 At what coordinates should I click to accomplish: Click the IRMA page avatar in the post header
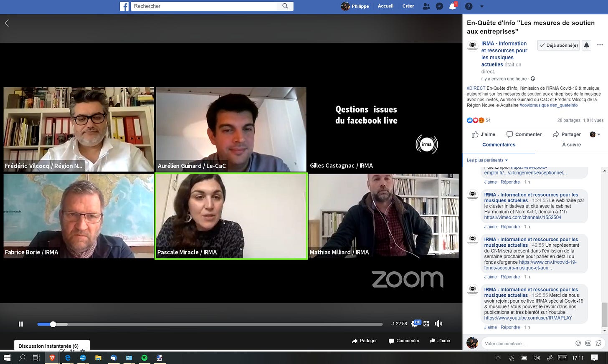(x=473, y=46)
